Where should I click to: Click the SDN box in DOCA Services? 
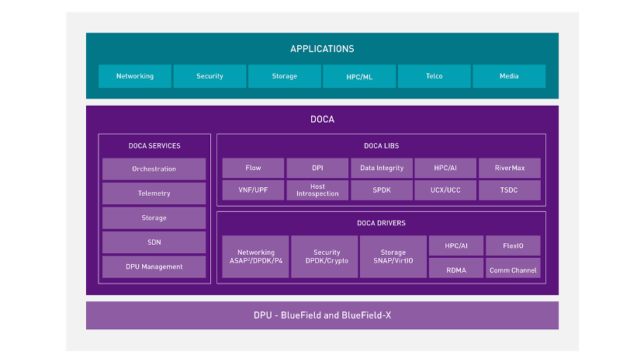[x=154, y=242]
